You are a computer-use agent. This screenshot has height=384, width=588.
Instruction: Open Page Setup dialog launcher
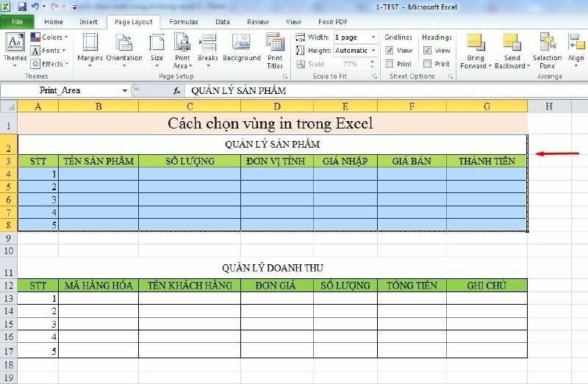point(285,76)
